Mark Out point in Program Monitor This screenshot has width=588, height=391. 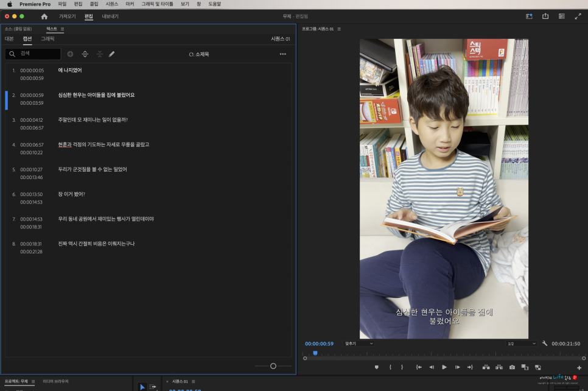tap(402, 367)
